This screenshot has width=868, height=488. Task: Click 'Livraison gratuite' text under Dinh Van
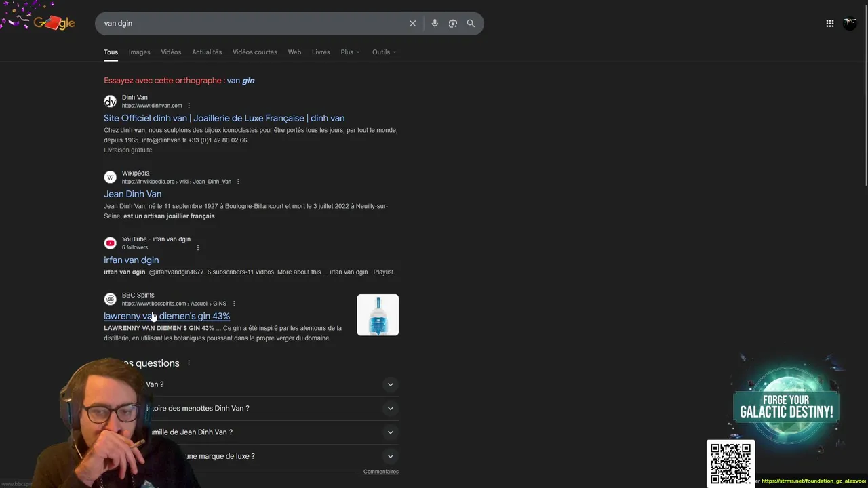click(127, 150)
